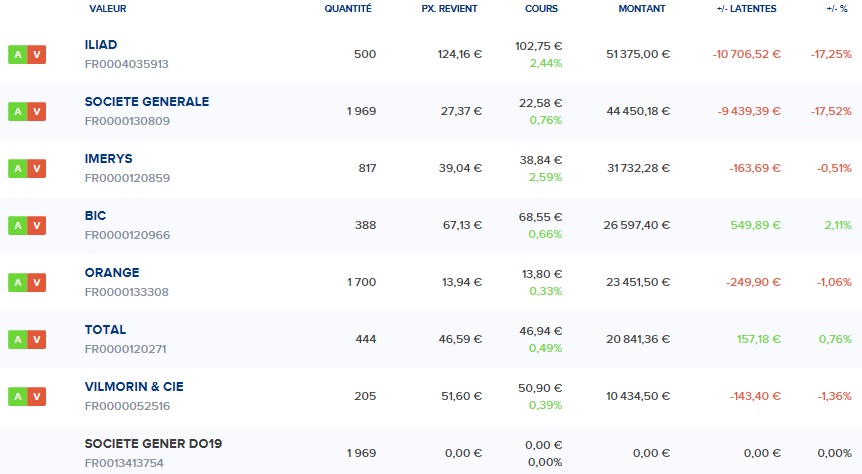Sort by the PX. REVIENT column header
Viewport: 862px width, 474px height.
(x=450, y=9)
